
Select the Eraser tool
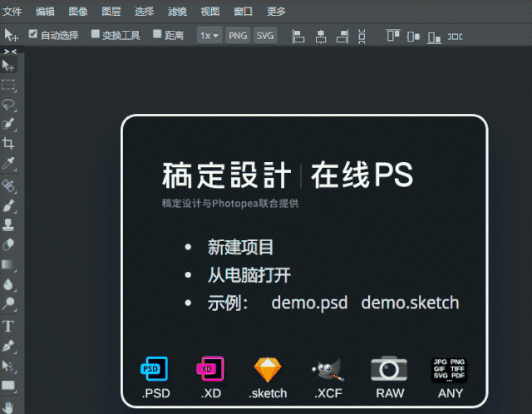pos(8,244)
